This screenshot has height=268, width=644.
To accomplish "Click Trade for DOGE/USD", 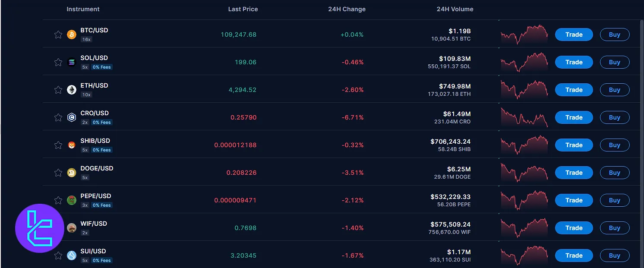I will pos(574,173).
